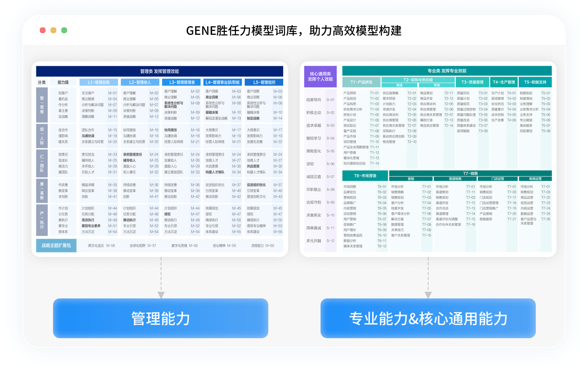Click the 管理类 发挥管理效能 title bar
This screenshot has width=588, height=373.
coord(159,71)
